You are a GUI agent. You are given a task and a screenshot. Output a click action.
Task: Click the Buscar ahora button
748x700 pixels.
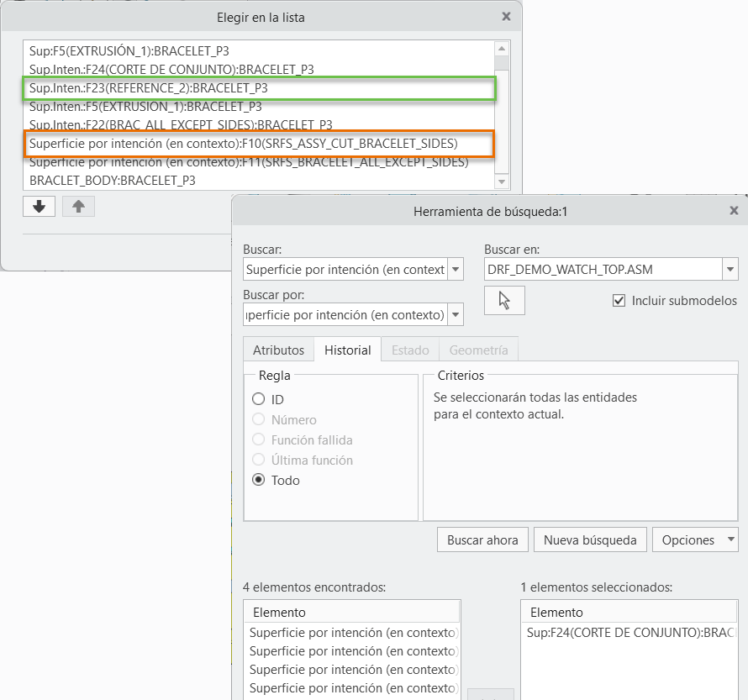tap(482, 539)
